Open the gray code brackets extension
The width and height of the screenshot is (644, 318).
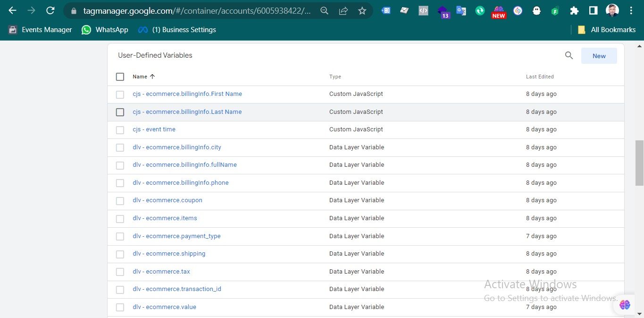(x=423, y=10)
